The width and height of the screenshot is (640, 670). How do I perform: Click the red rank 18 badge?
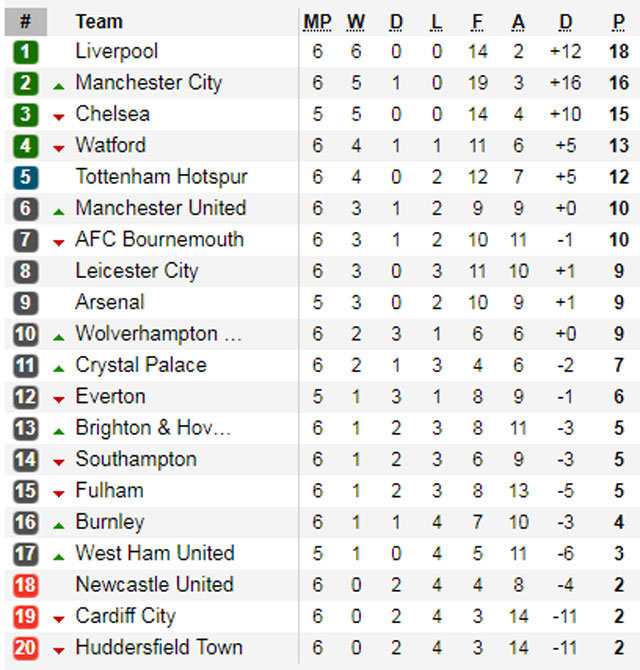[x=26, y=585]
